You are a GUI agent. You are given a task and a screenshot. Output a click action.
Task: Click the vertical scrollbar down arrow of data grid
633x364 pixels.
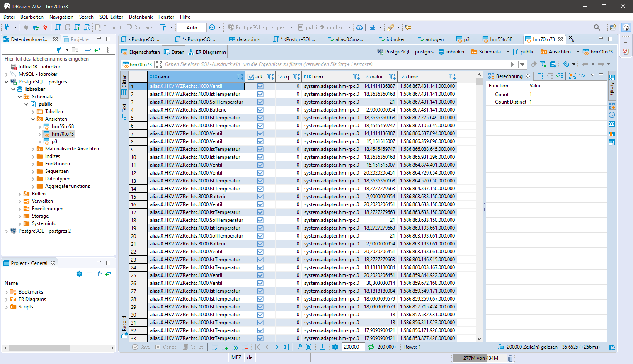coord(479,339)
